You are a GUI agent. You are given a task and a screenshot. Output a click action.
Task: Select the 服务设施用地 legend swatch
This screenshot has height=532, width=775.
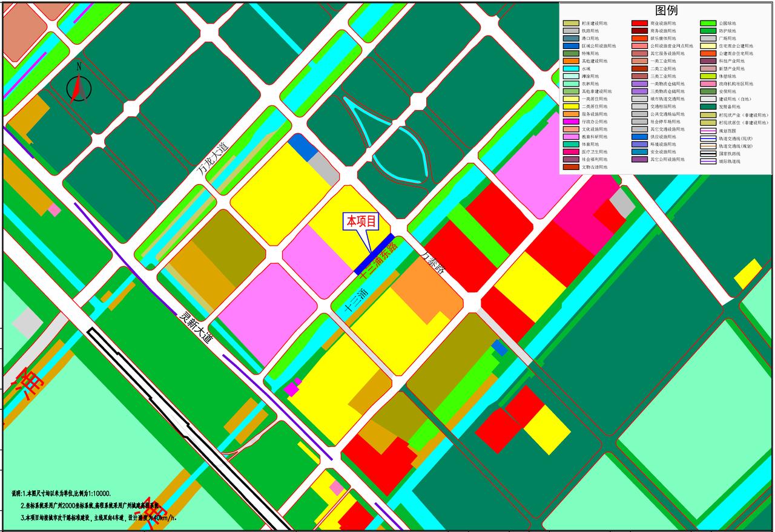click(x=571, y=114)
